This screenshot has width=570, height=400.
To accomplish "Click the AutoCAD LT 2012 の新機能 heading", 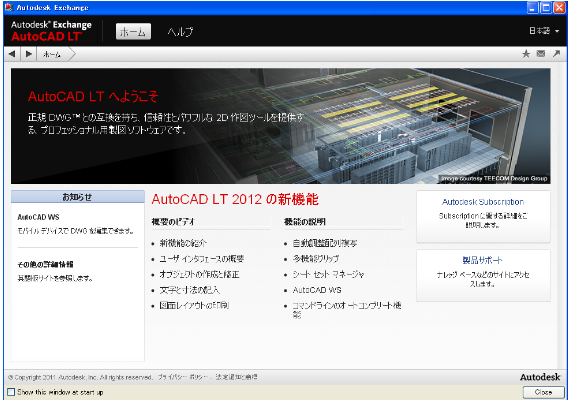I will pos(235,199).
